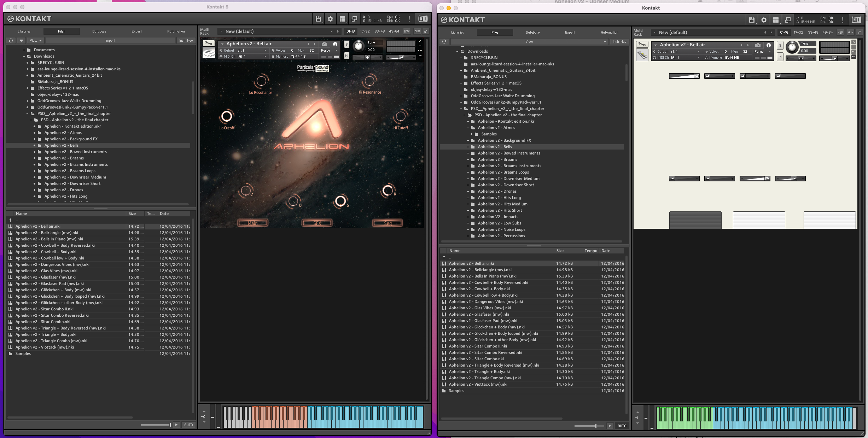Click snapshot camera icon in Kontakt 5 instrument header
This screenshot has height=438, width=868.
(324, 44)
